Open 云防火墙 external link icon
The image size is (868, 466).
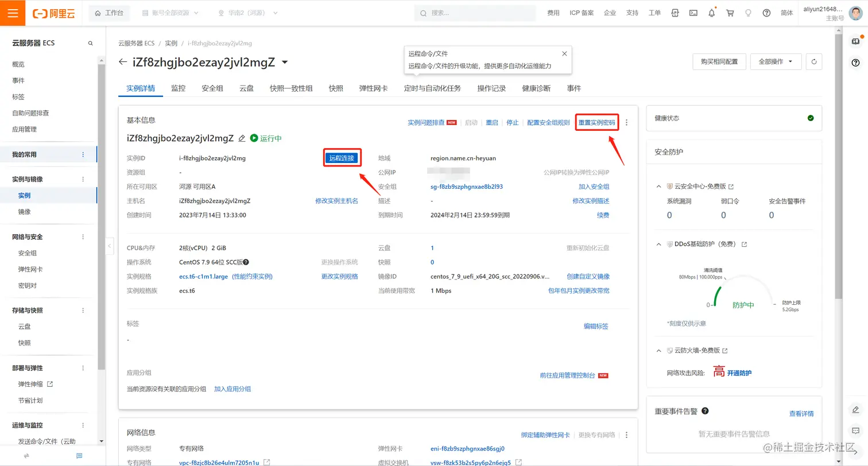[x=724, y=351]
